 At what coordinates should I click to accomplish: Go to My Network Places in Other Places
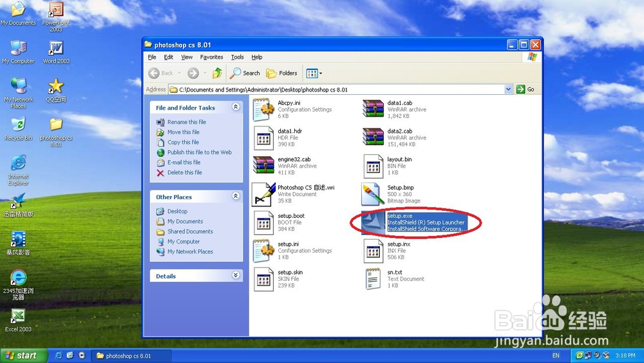[x=190, y=251]
